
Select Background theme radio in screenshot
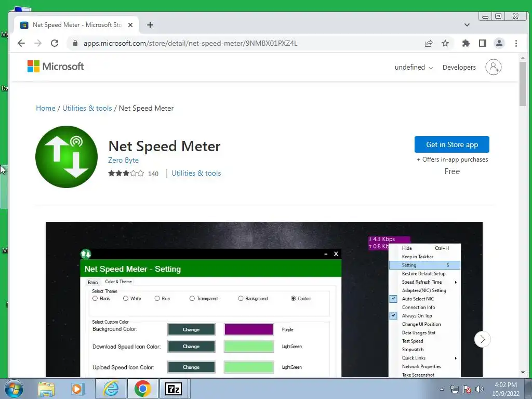pyautogui.click(x=241, y=299)
